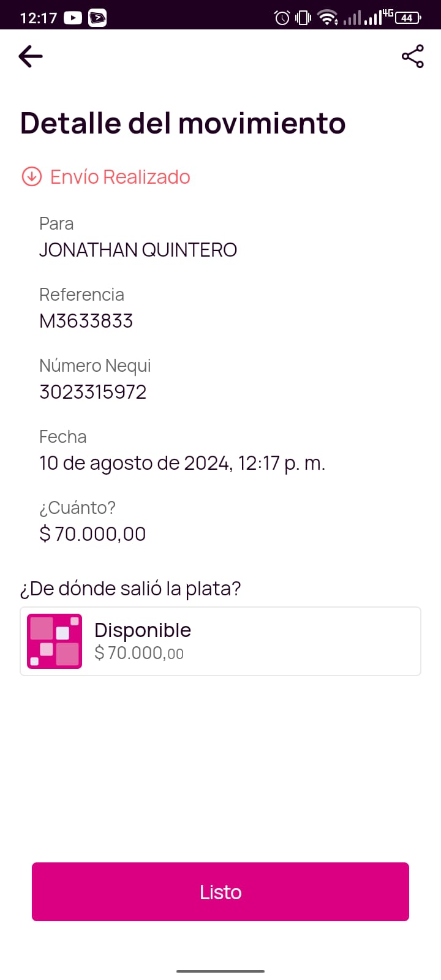This screenshot has width=441, height=980.
Task: Tap the battery level indicator
Action: click(x=408, y=18)
